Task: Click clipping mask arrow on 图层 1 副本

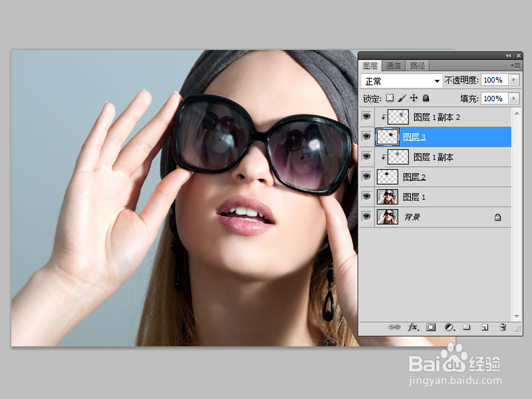Action: click(x=384, y=157)
